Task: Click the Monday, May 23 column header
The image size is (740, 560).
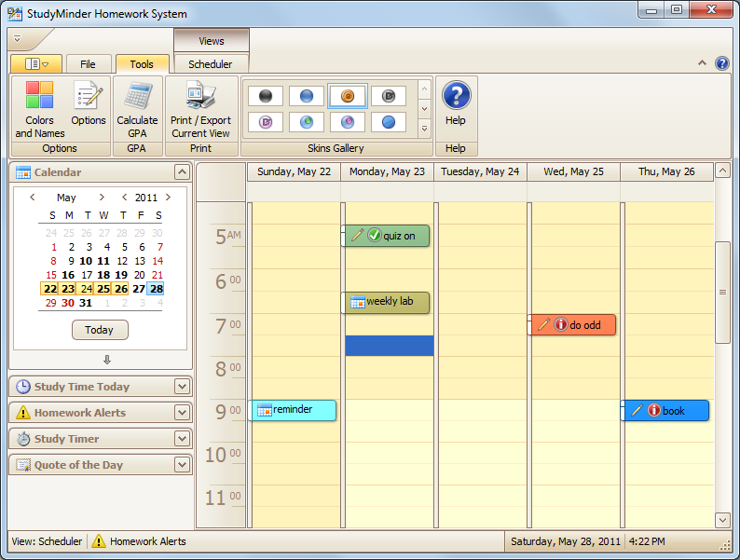Action: click(x=387, y=171)
